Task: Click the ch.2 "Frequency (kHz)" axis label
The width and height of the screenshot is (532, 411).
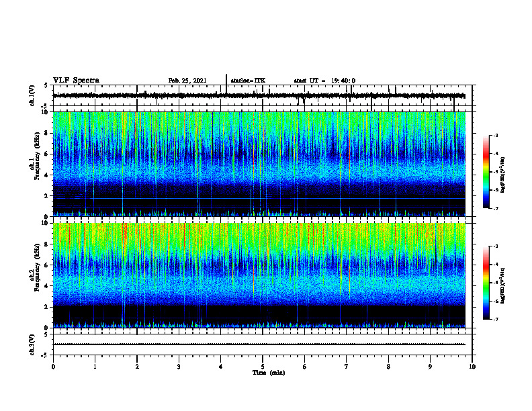Action: click(x=38, y=267)
